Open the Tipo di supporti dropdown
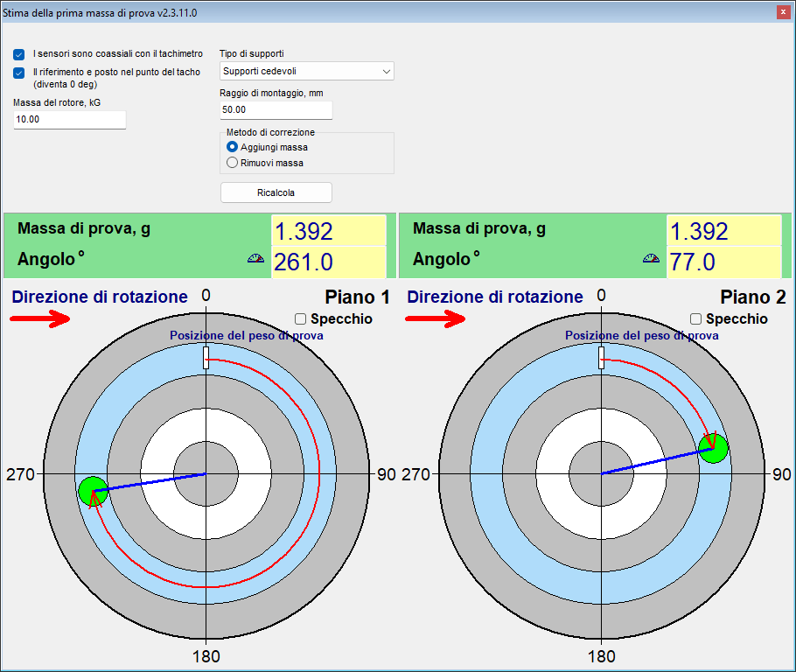Image resolution: width=796 pixels, height=672 pixels. coord(307,71)
